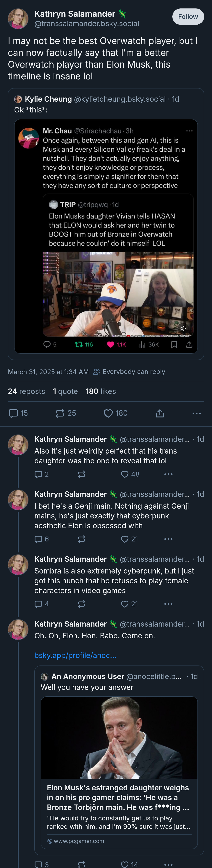The image size is (212, 868).
Task: Open the bsky.app/profile/anoc... link
Action: tap(75, 655)
